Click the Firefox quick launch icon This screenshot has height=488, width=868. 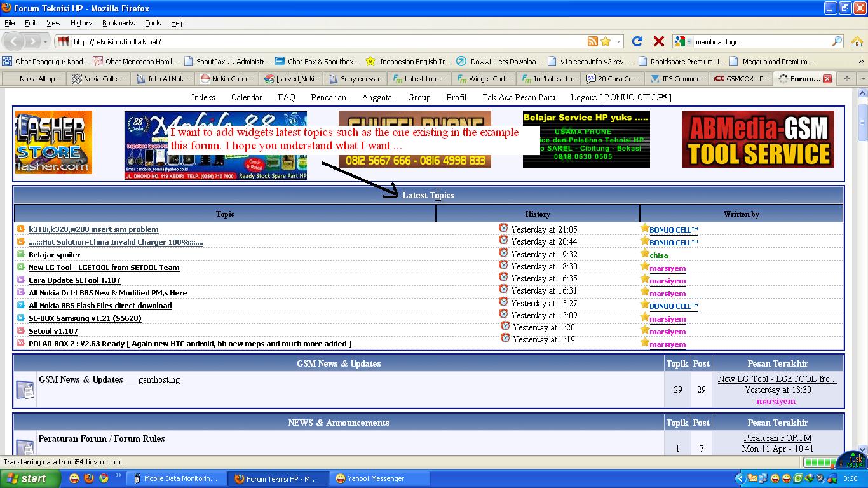click(89, 478)
